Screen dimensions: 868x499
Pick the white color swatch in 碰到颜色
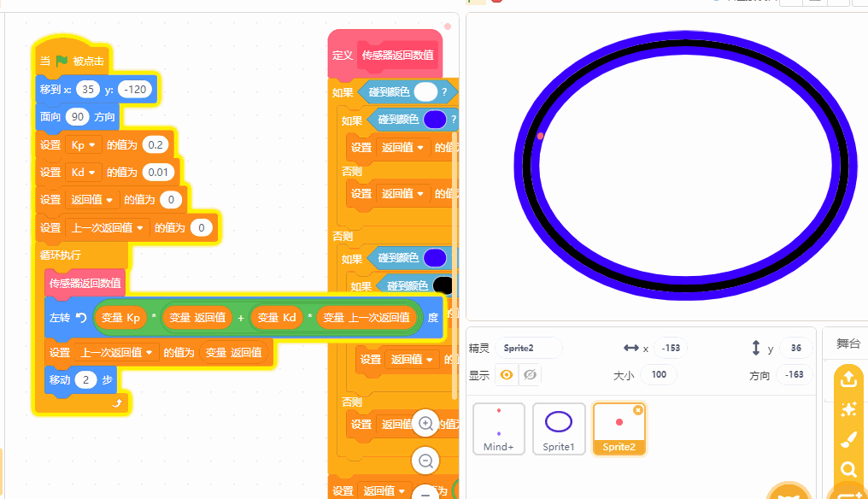425,91
